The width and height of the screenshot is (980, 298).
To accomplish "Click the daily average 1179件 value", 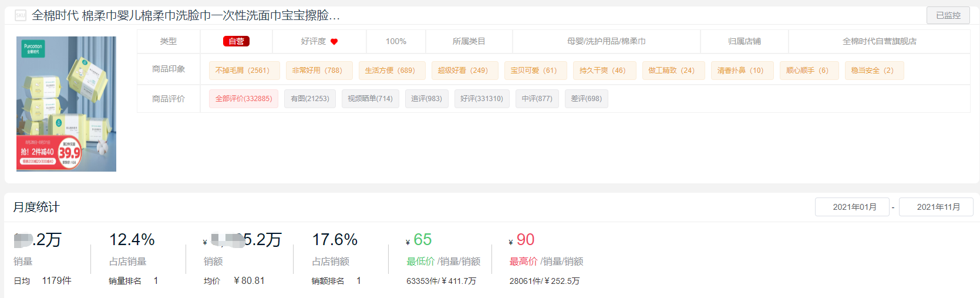I will [x=56, y=281].
